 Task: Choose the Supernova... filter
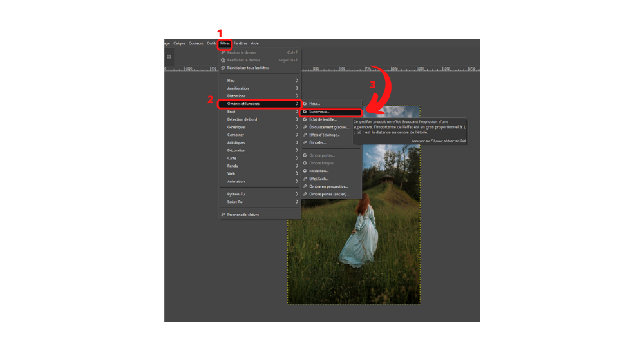coord(332,112)
